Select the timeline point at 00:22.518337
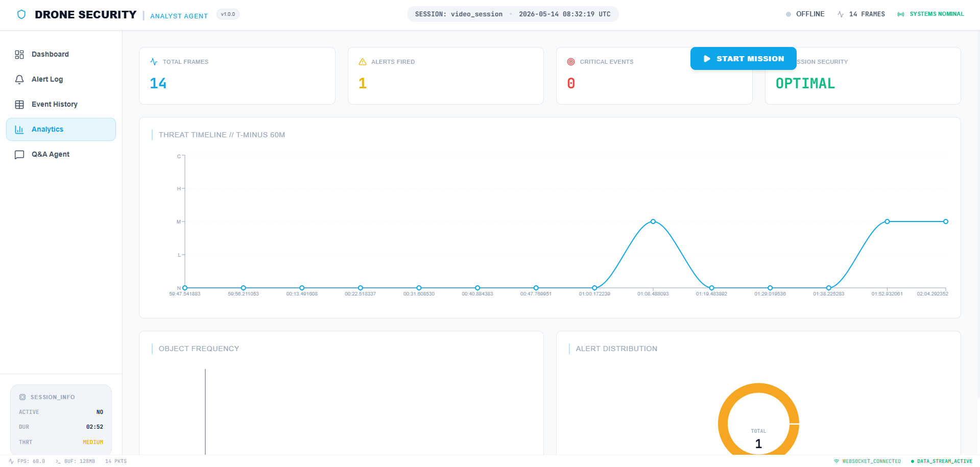The image size is (980, 467). 361,288
